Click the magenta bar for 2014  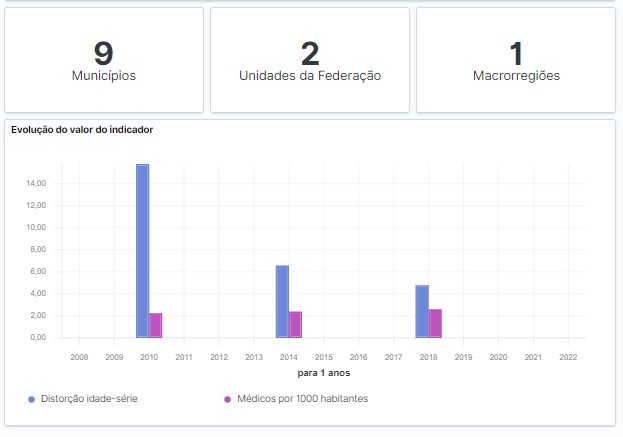click(295, 324)
